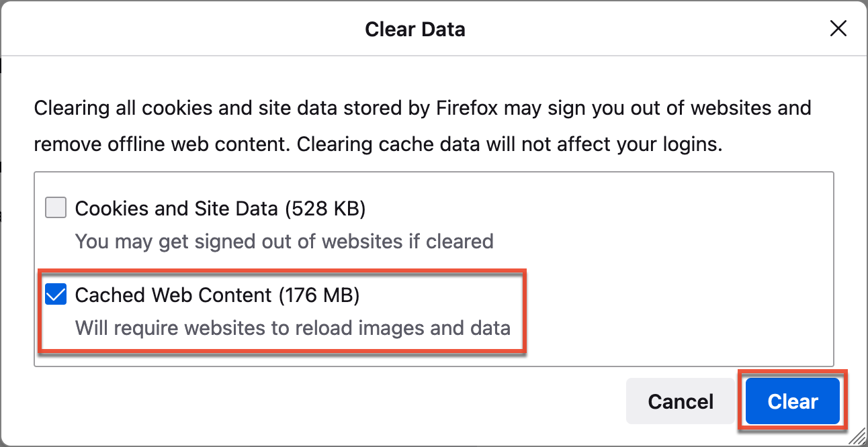Click inside the data options list box
Image resolution: width=868 pixels, height=447 pixels.
[605, 268]
